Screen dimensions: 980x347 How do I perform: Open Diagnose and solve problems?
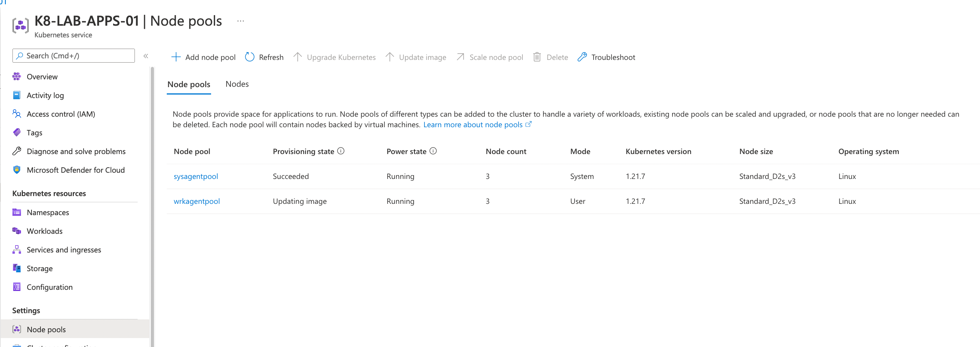76,151
